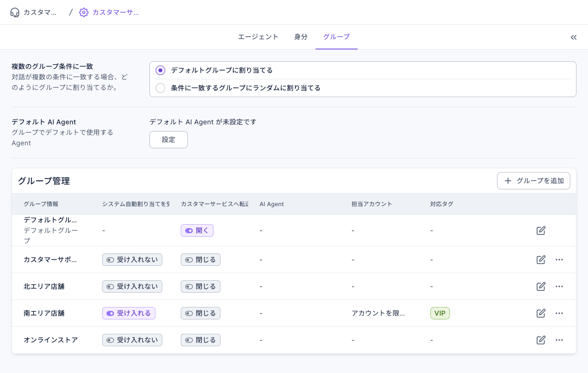The height and width of the screenshot is (373, 588).
Task: Toggle 受け入れる for 南エリア店舗
Action: click(x=129, y=313)
